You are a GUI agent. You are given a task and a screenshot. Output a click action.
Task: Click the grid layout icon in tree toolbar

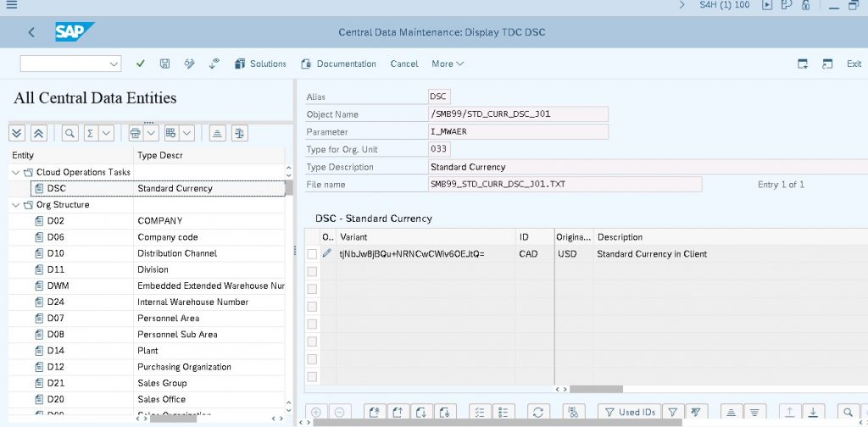(x=171, y=133)
